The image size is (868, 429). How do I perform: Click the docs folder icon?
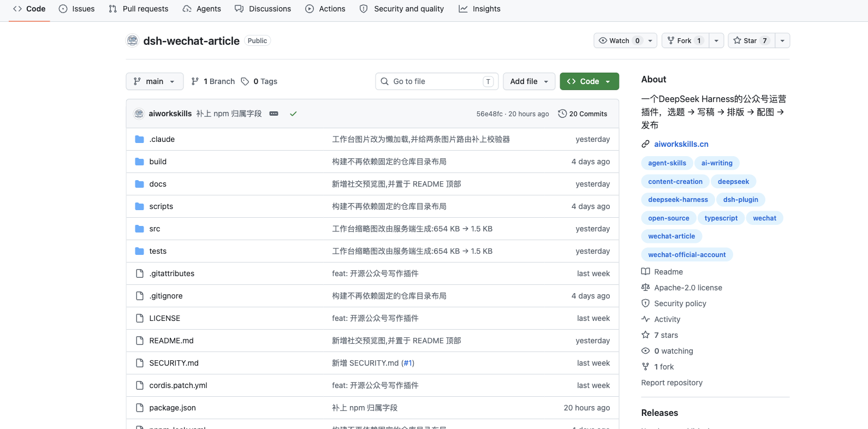[x=139, y=184]
